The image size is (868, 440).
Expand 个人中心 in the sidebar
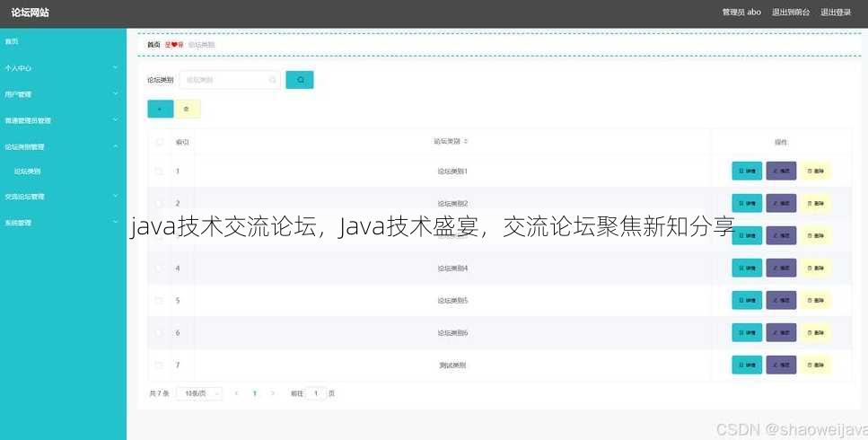(63, 68)
